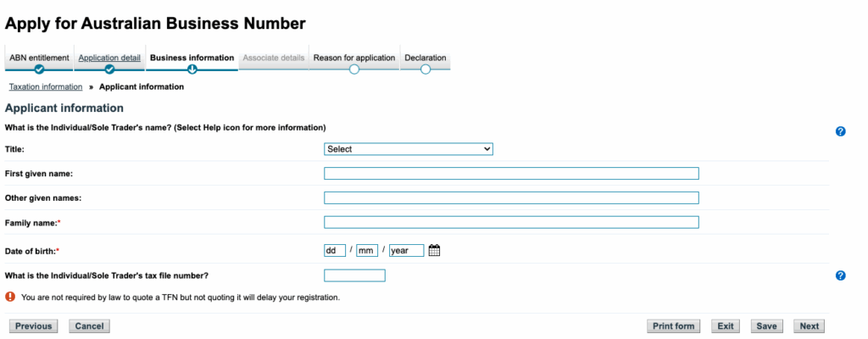This screenshot has width=868, height=339.
Task: Click the ABN entitlement completed checkmark icon
Action: tap(39, 69)
